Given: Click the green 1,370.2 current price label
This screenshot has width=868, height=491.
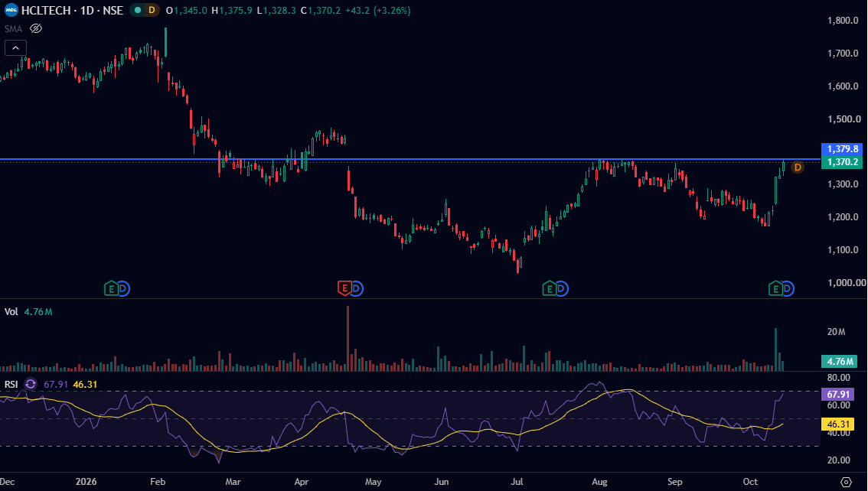Looking at the screenshot, I should tap(843, 162).
